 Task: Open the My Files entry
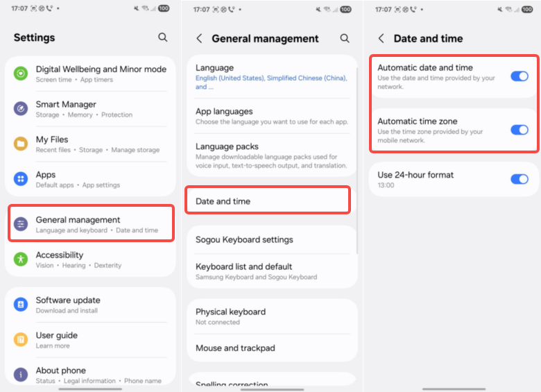tap(90, 144)
